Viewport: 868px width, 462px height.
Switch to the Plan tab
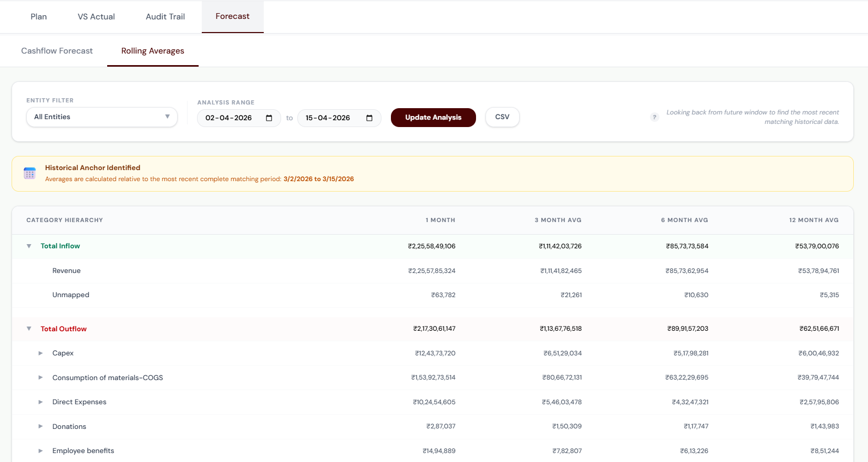38,17
